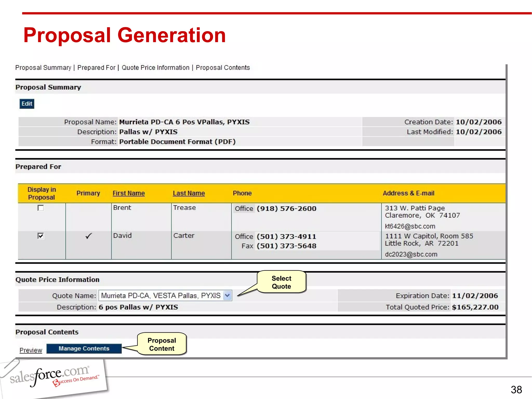This screenshot has width=532, height=399.
Task: Open the Quote Name dropdown arrow
Action: click(x=227, y=295)
